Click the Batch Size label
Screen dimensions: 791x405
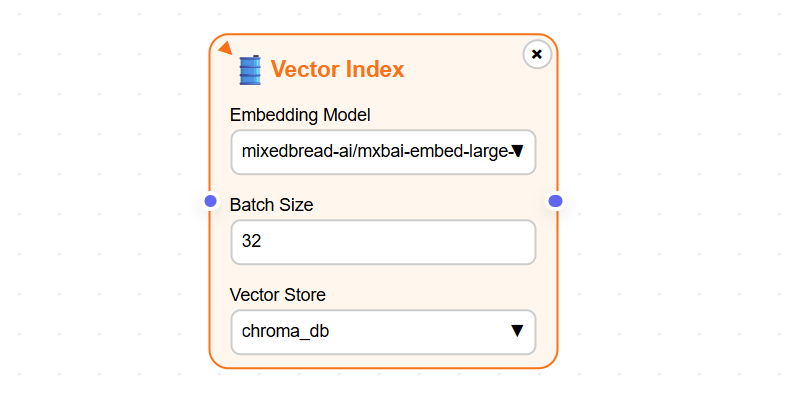(271, 205)
